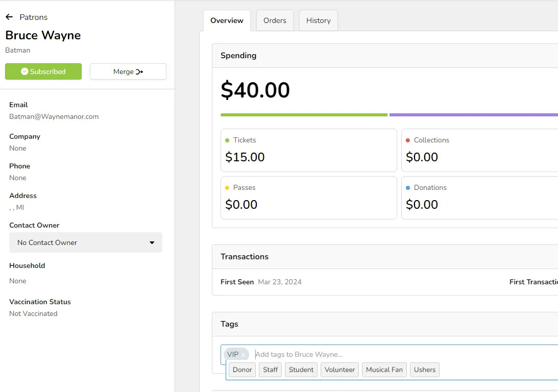Open the History tab

click(319, 20)
